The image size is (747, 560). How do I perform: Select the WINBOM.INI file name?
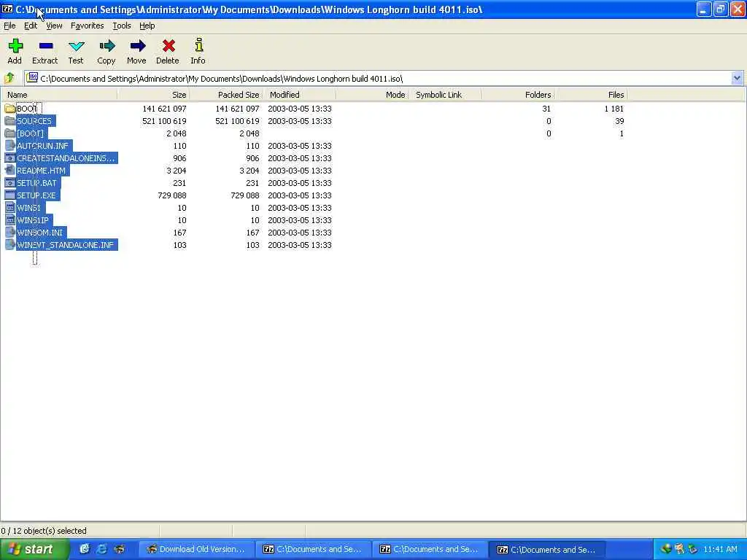point(40,233)
